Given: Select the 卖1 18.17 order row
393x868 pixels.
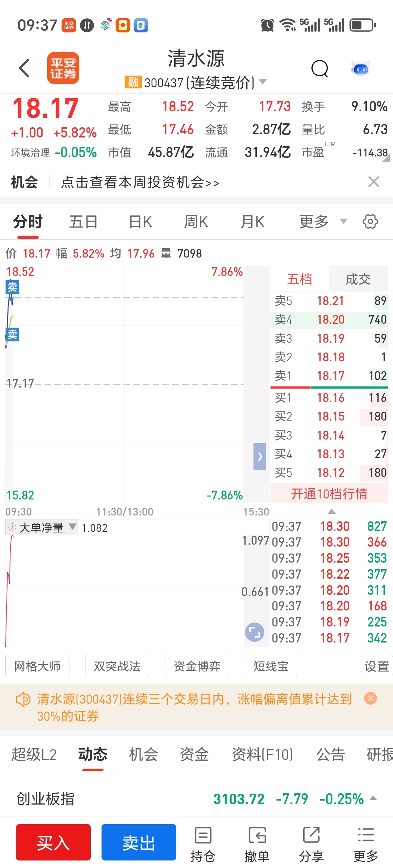Looking at the screenshot, I should 329,376.
